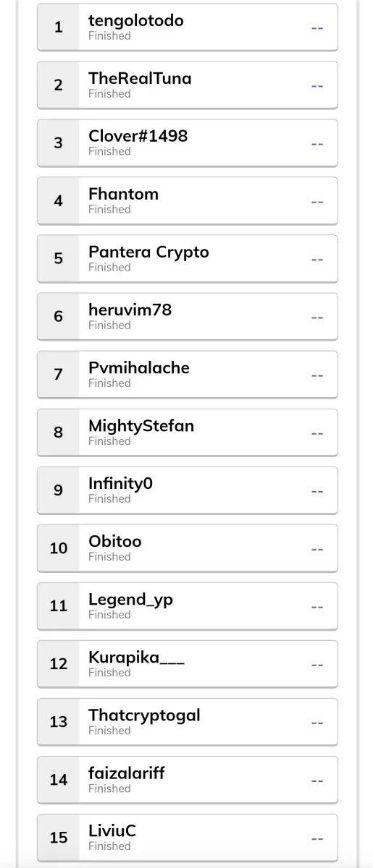Click the score dashes for tengolotodo
The width and height of the screenshot is (373, 868).
(x=317, y=27)
